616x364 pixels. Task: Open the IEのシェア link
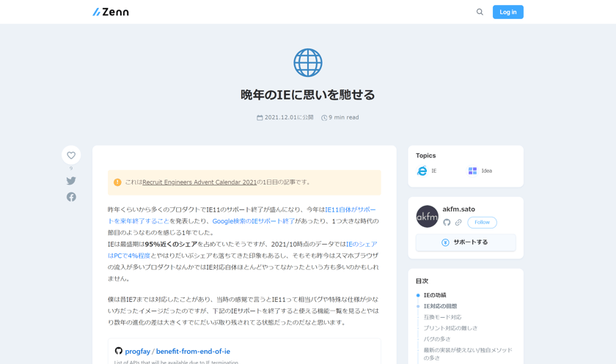coord(362,244)
